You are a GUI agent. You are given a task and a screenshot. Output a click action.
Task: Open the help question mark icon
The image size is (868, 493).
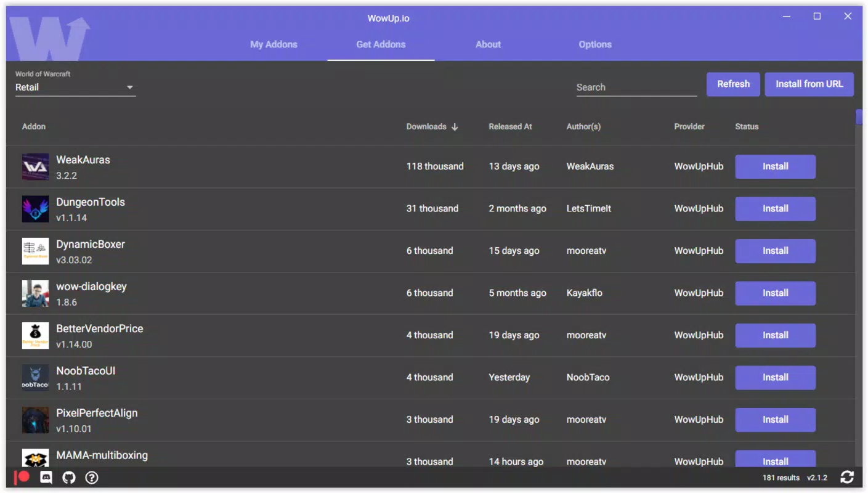pos(92,478)
